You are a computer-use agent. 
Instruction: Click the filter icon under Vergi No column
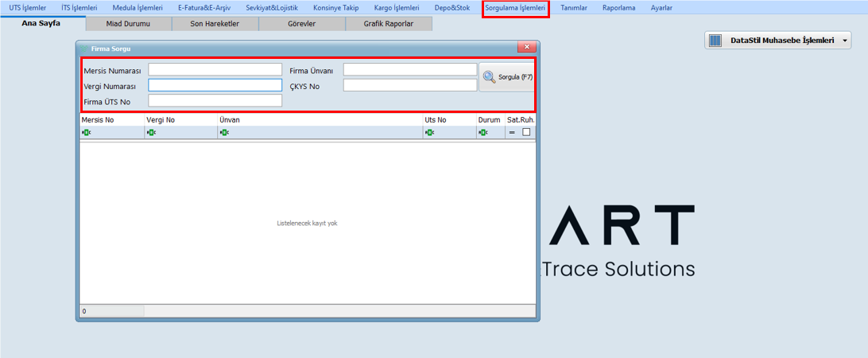pos(150,132)
